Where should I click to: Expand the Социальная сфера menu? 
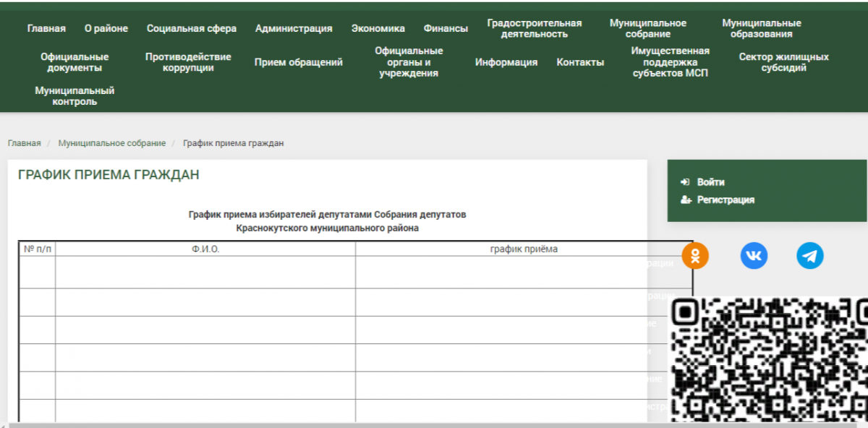pos(192,29)
